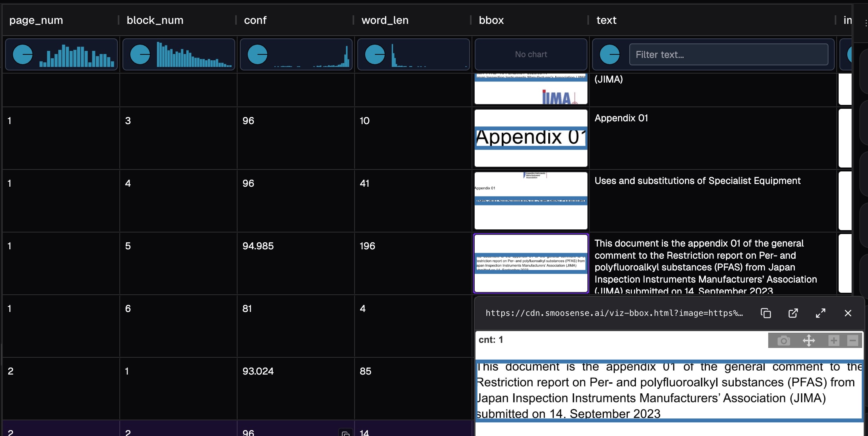This screenshot has height=436, width=868.
Task: Expand the bbox preview popup to fullscreen
Action: click(x=820, y=313)
